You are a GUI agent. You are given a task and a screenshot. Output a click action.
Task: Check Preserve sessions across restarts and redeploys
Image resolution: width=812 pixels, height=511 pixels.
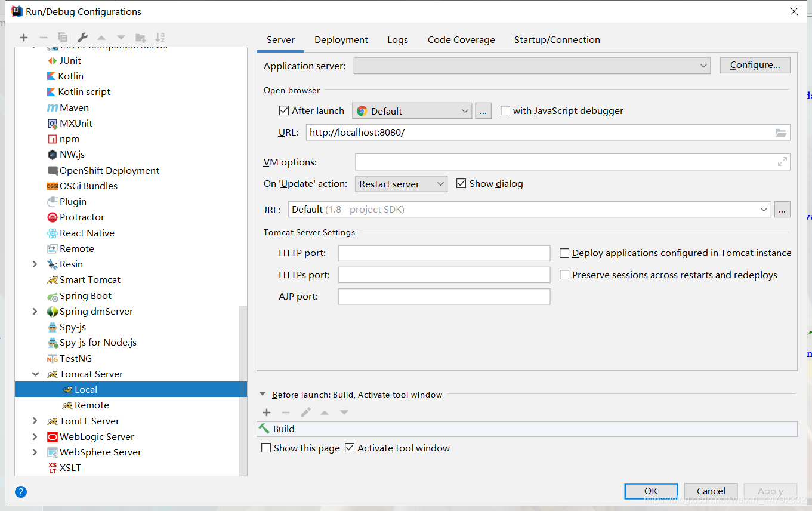pos(564,275)
